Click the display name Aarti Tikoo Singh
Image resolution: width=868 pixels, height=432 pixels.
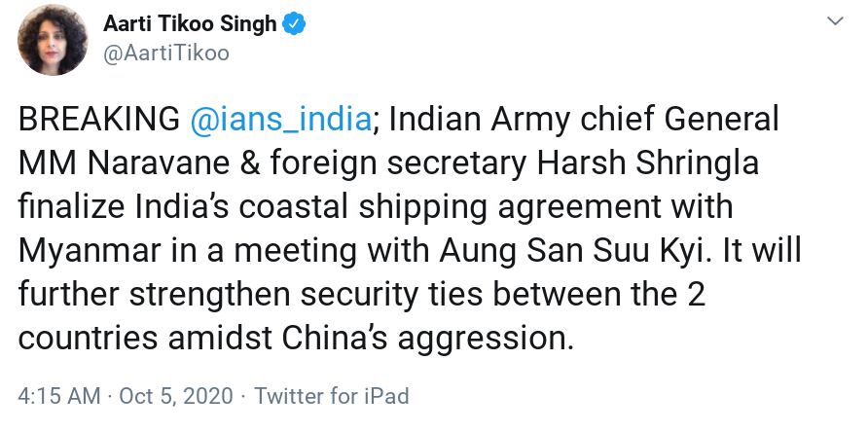[x=191, y=24]
